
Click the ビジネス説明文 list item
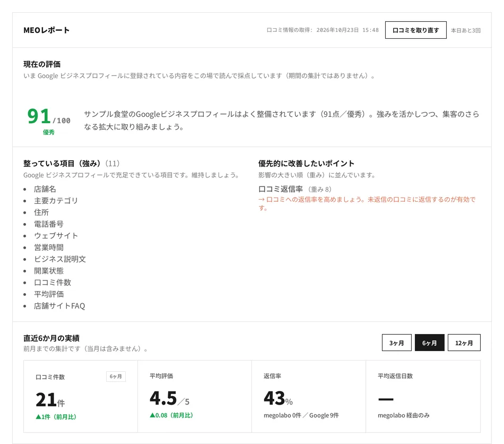pyautogui.click(x=60, y=259)
